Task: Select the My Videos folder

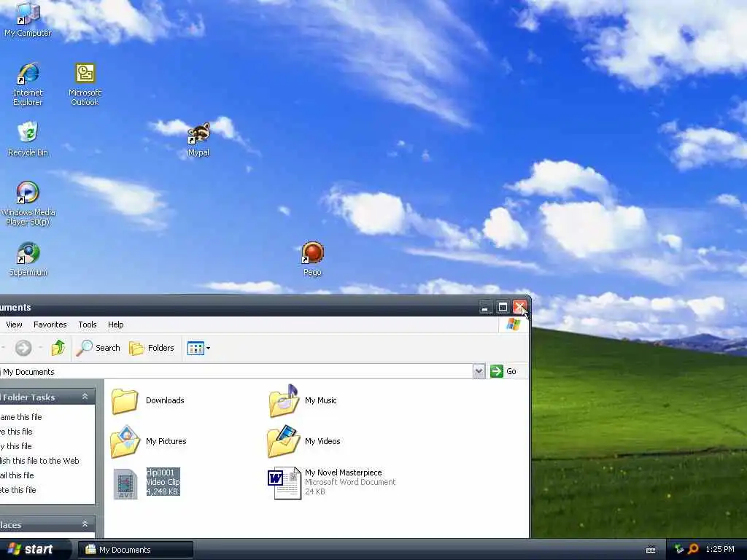Action: tap(304, 441)
